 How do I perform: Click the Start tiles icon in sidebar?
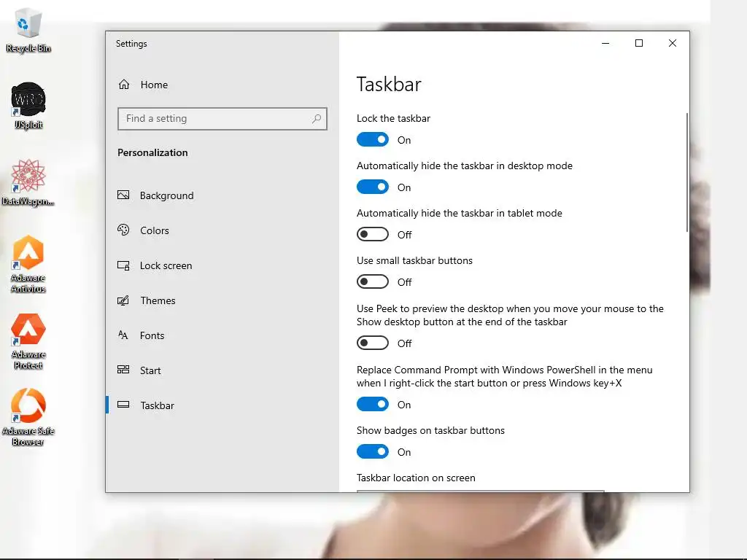(123, 370)
